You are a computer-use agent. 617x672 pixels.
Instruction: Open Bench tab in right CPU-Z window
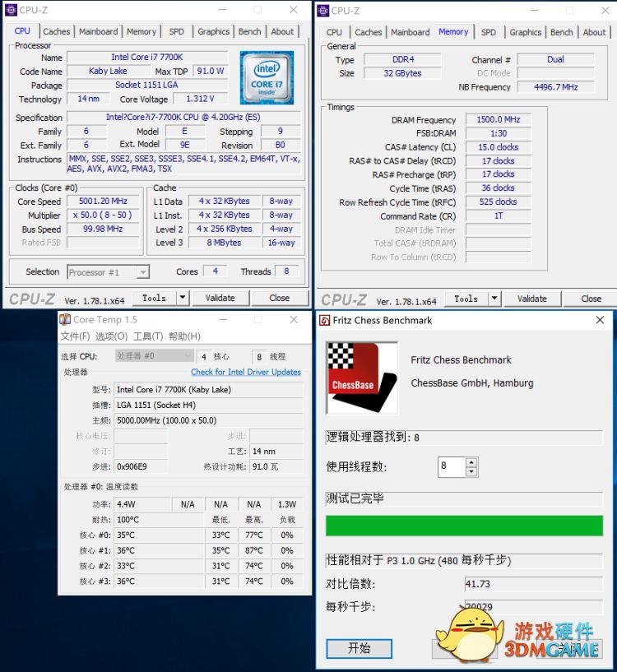click(562, 32)
